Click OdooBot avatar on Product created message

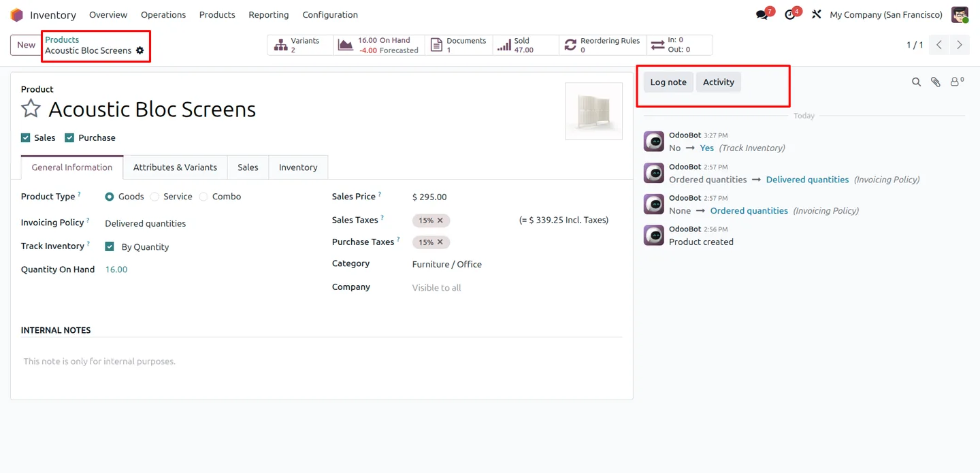[654, 235]
